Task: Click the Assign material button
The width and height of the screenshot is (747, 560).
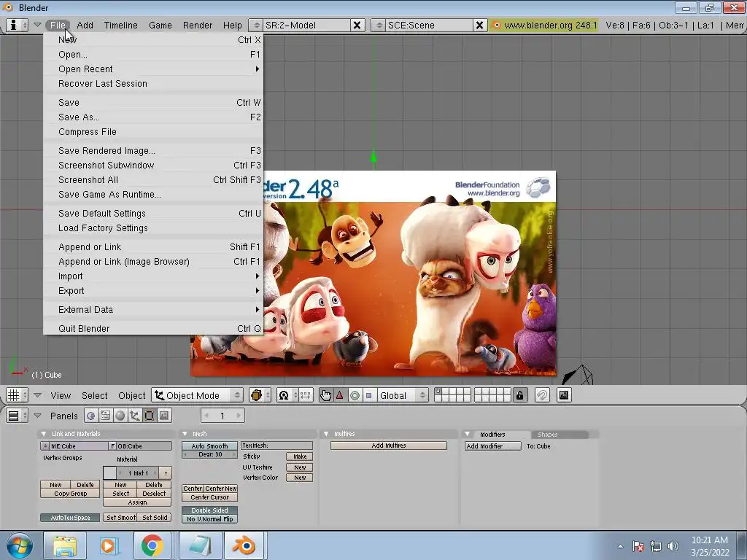Action: 137,502
